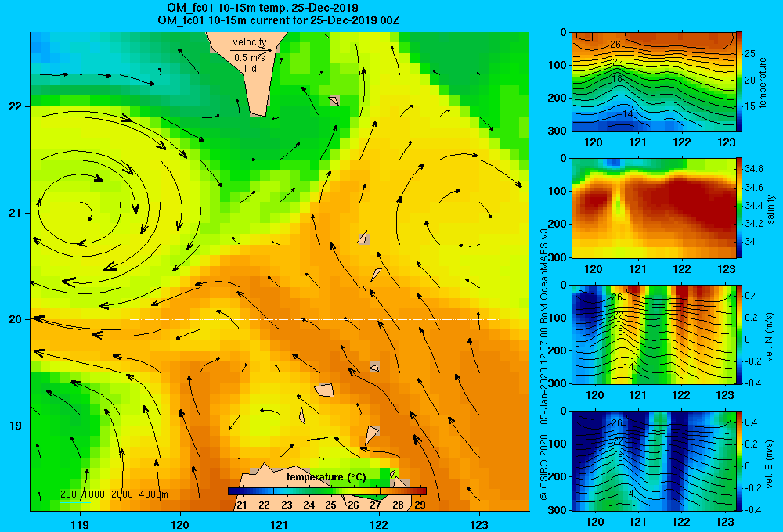Select the white dashed section line at 20°N
The width and height of the screenshot is (783, 532).
tap(314, 319)
